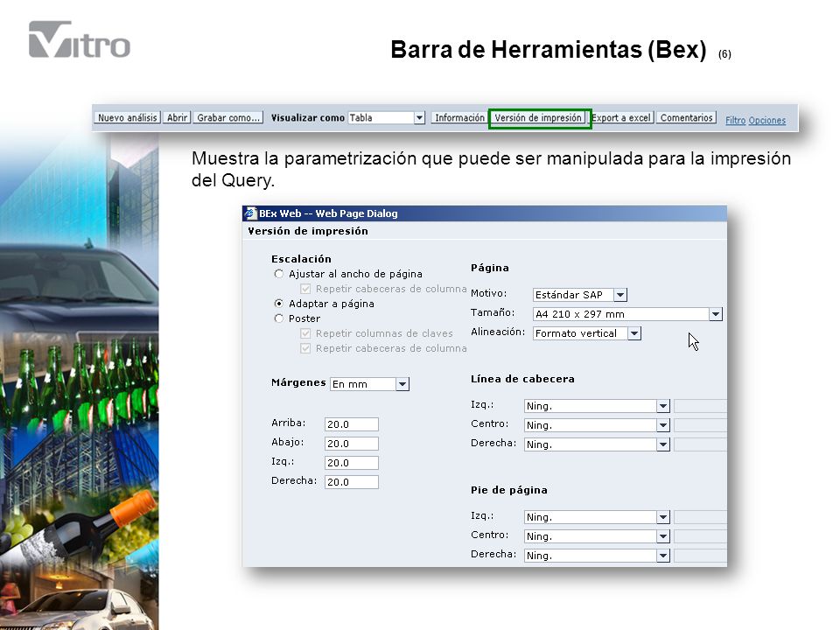Click the Vitro logo

tap(80, 39)
